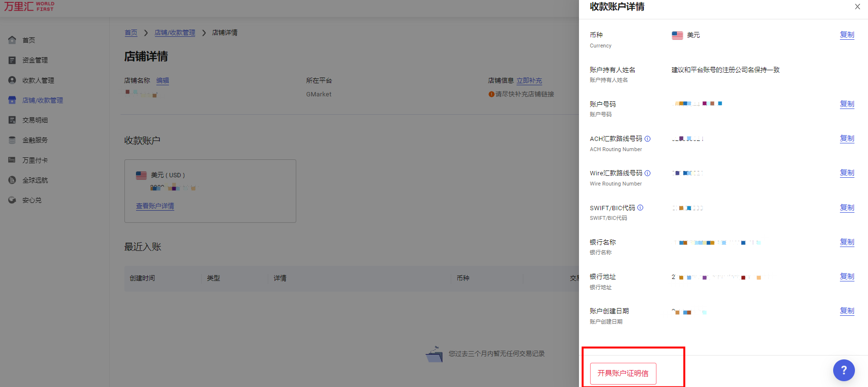Click the 收款人管理 person icon

(x=12, y=80)
